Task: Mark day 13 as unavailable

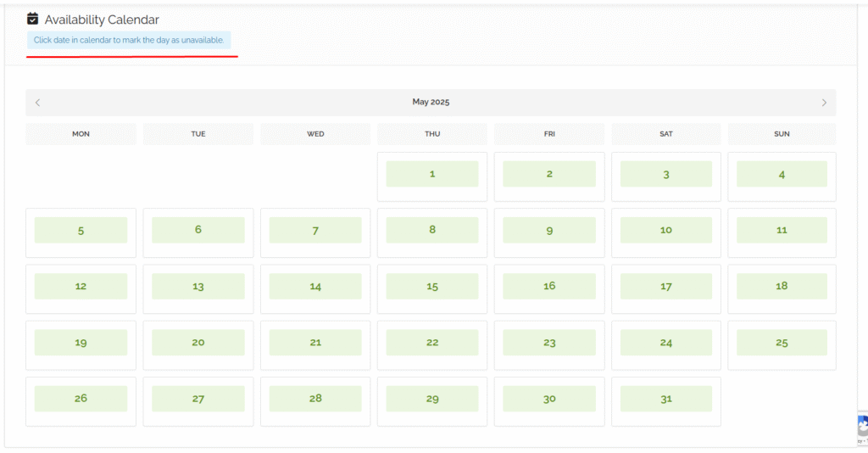Action: click(198, 287)
